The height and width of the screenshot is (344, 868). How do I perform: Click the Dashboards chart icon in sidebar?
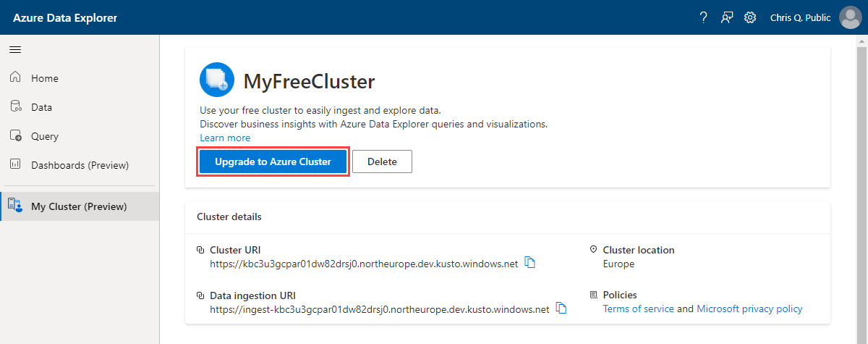coord(15,164)
